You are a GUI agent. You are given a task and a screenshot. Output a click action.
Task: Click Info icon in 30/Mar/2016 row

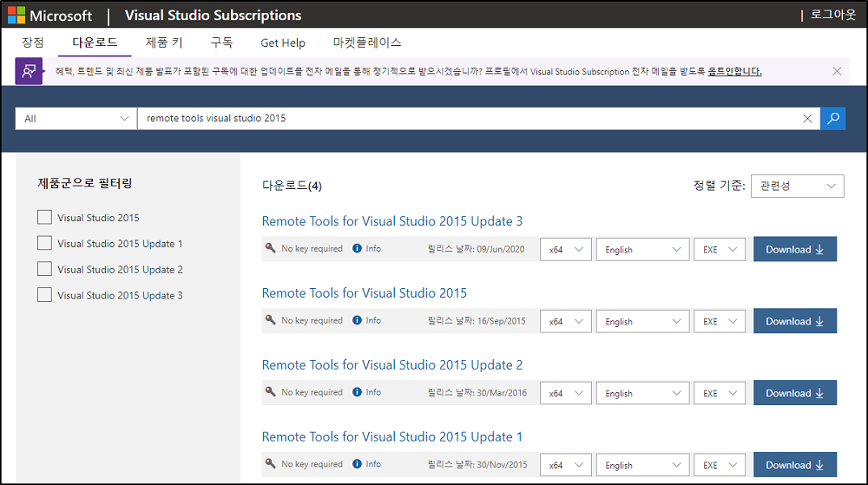357,392
